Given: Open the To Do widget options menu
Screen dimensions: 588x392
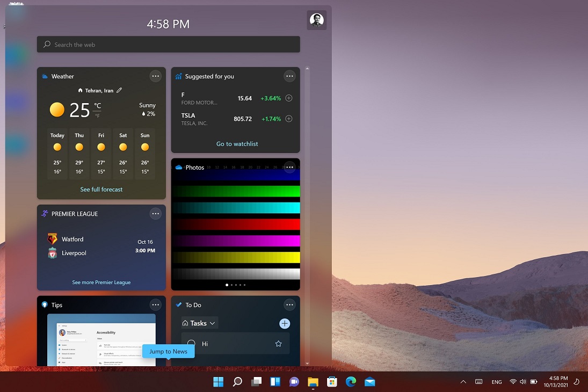Looking at the screenshot, I should coord(290,305).
